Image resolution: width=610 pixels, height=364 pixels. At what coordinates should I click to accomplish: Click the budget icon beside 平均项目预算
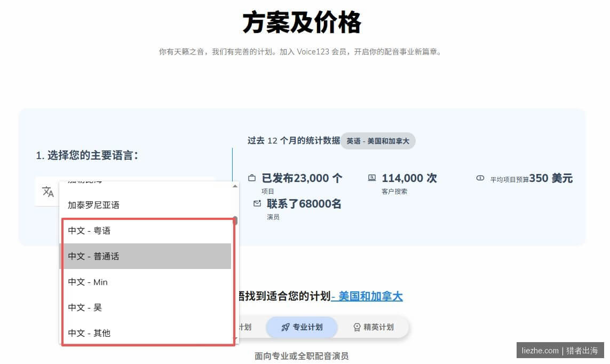point(480,178)
